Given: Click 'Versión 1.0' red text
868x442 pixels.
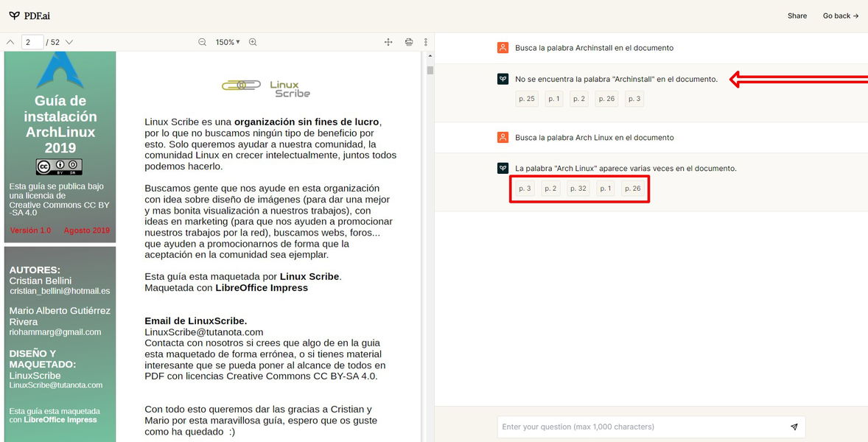Looking at the screenshot, I should [30, 230].
